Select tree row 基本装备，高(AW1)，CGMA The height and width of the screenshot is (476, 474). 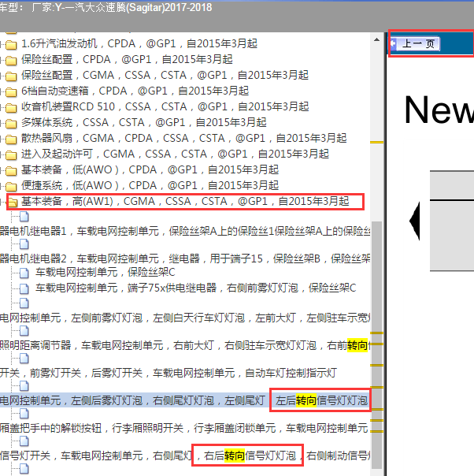185,202
